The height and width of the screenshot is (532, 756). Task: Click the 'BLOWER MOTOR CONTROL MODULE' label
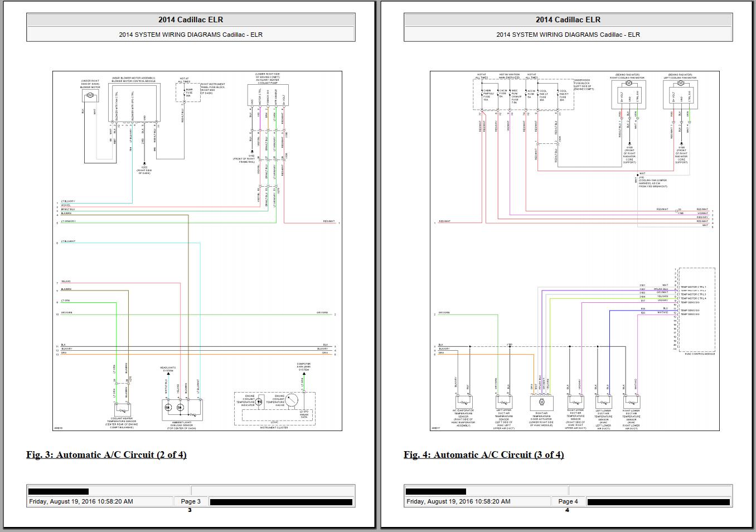click(x=133, y=81)
